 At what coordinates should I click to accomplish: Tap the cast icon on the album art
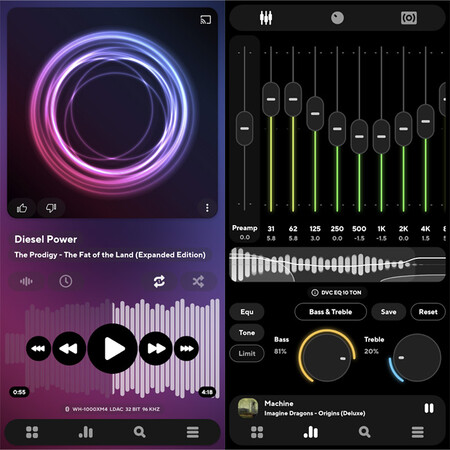click(x=206, y=20)
